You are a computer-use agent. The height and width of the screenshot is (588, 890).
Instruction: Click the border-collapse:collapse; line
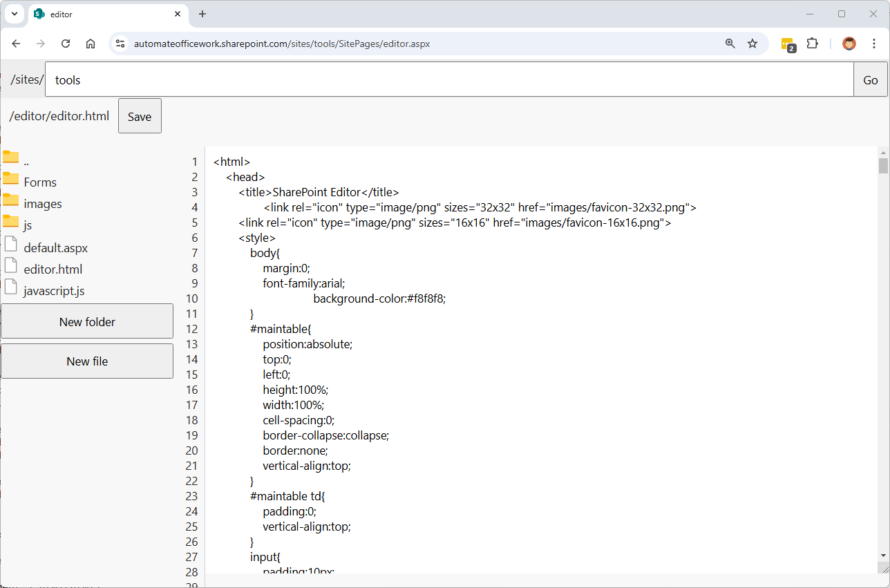click(x=326, y=435)
